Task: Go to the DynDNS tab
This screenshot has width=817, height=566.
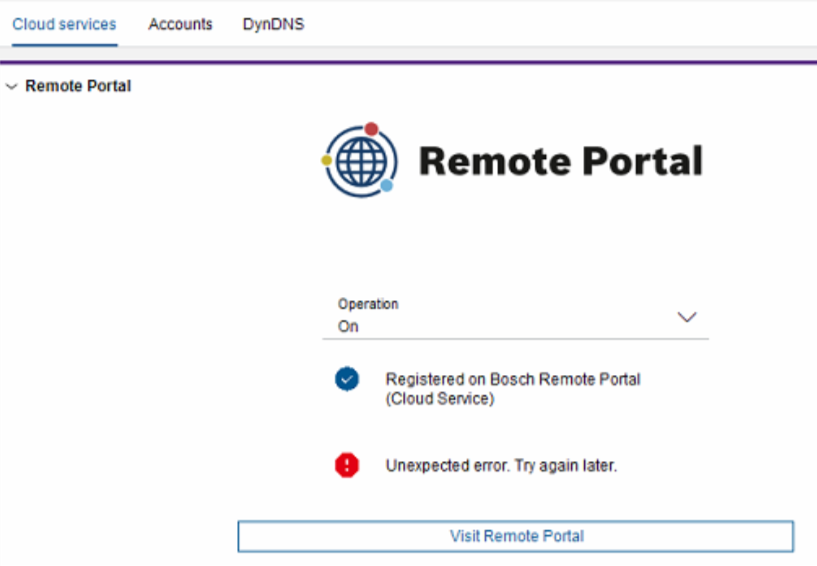Action: pyautogui.click(x=273, y=24)
